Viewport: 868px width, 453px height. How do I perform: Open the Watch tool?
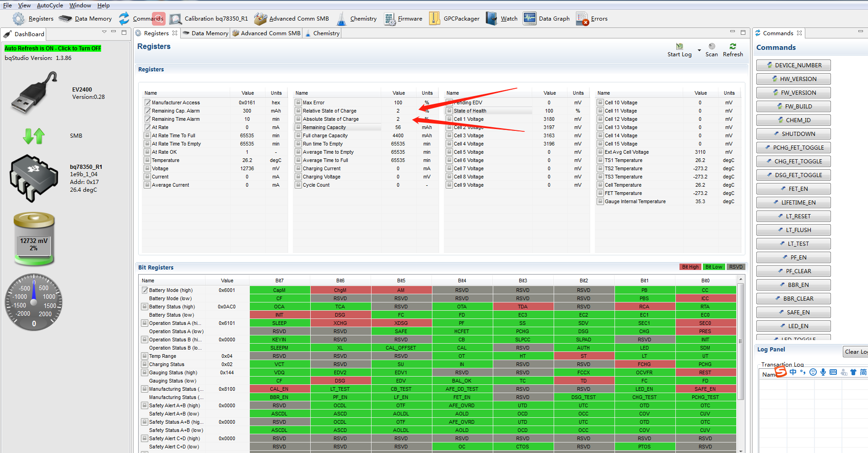pos(502,19)
